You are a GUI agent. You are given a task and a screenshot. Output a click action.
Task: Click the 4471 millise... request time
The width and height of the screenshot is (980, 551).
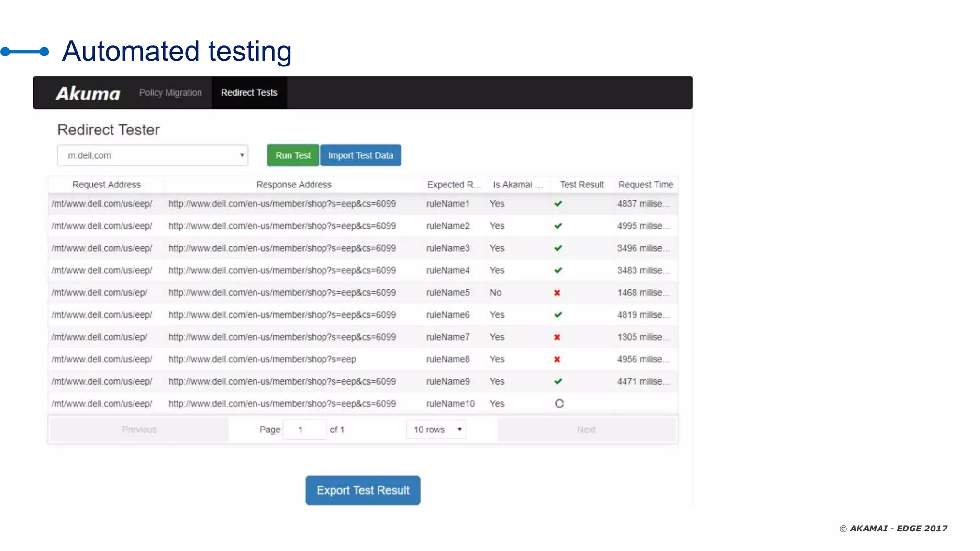643,381
